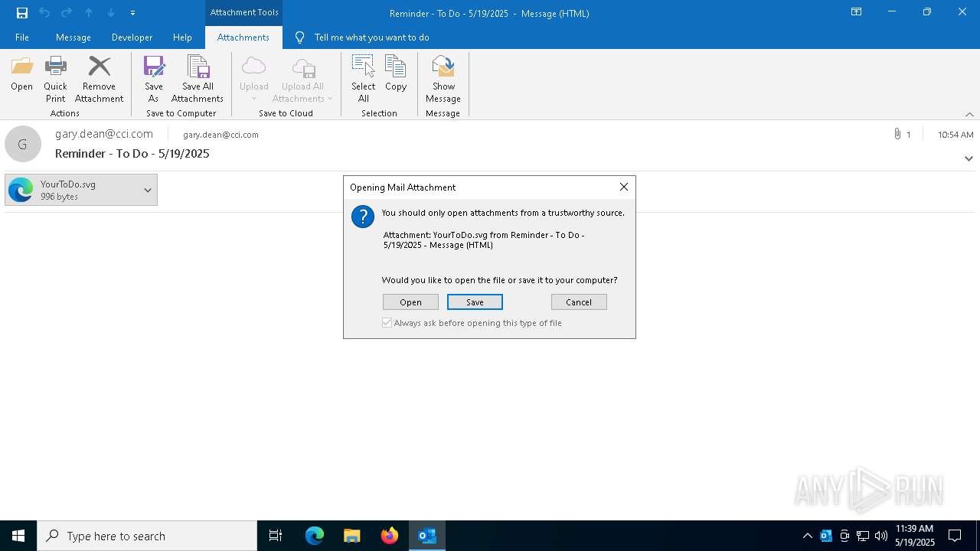Click the volume speaker tray icon
Image resolution: width=980 pixels, height=551 pixels.
tap(881, 536)
